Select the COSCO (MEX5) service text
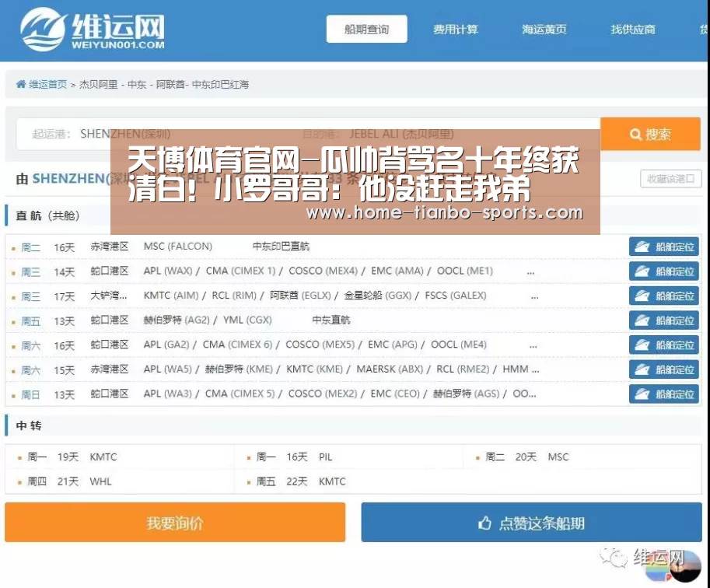 coord(320,345)
